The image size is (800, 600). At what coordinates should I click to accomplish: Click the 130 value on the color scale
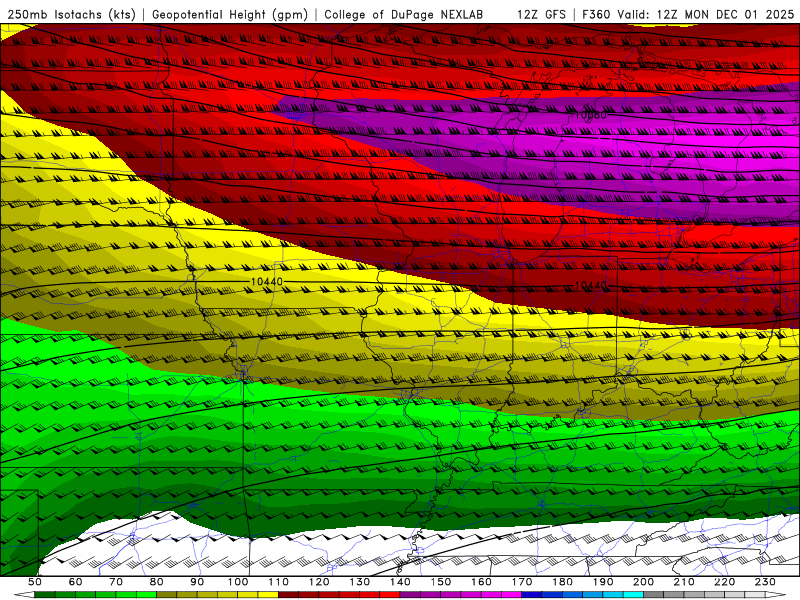[360, 582]
